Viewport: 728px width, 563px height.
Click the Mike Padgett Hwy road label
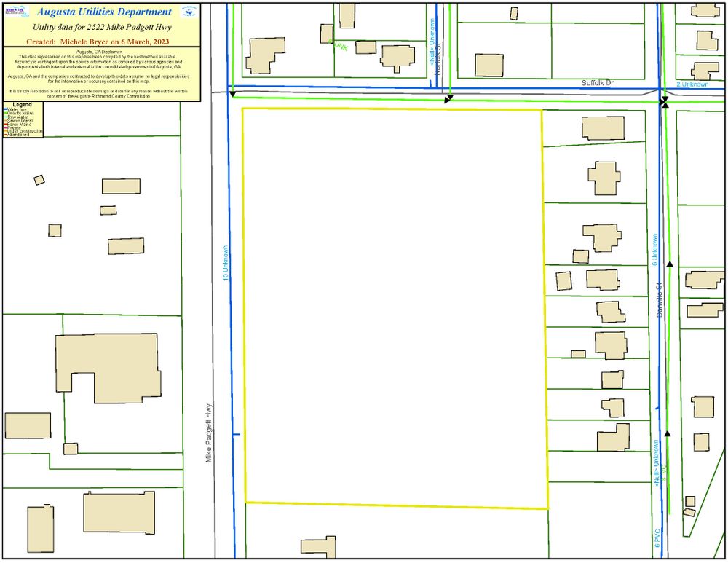point(209,433)
